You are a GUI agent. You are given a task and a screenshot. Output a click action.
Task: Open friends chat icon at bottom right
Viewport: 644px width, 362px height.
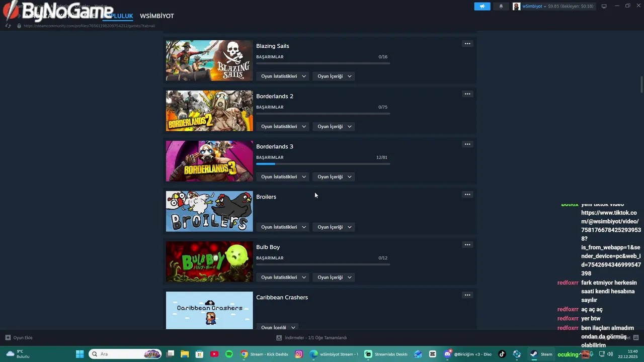click(x=636, y=337)
